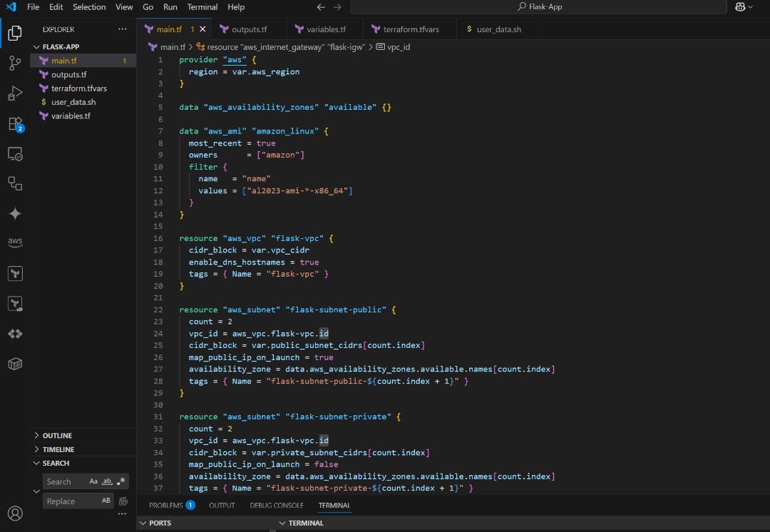The height and width of the screenshot is (532, 770).
Task: Open the Remote Explorer view
Action: [x=16, y=153]
